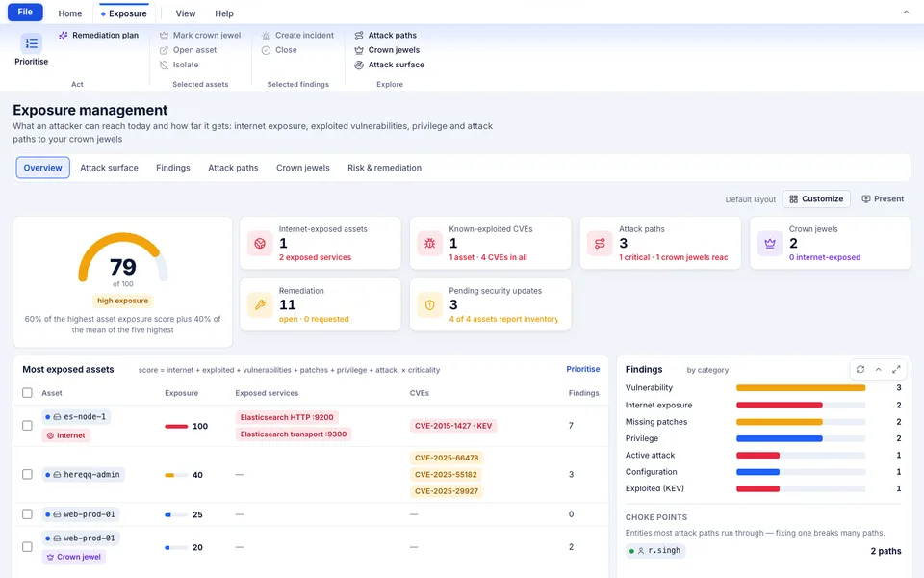Image resolution: width=924 pixels, height=578 pixels.
Task: Expand Findings panel to full screen
Action: (x=896, y=369)
